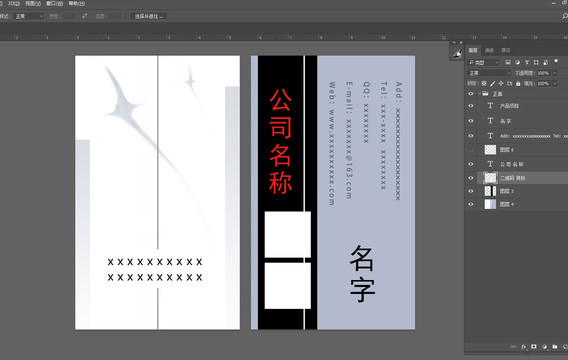The image size is (568, 360).
Task: Select the 图层 3 layer thumbnail
Action: 490,191
